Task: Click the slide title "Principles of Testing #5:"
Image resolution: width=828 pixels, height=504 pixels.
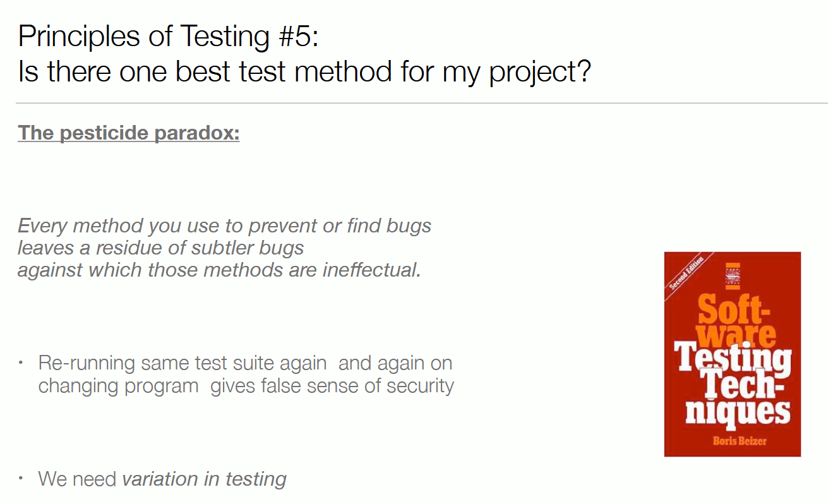Action: [x=169, y=36]
